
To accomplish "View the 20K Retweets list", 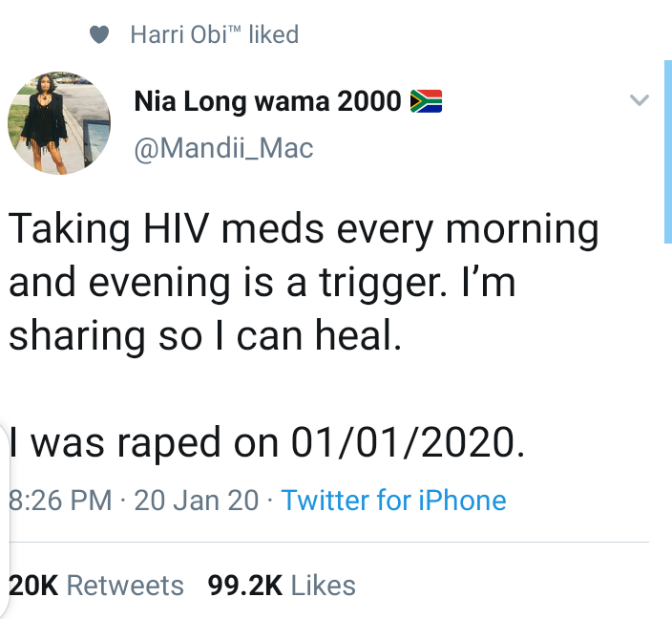I will [x=96, y=586].
